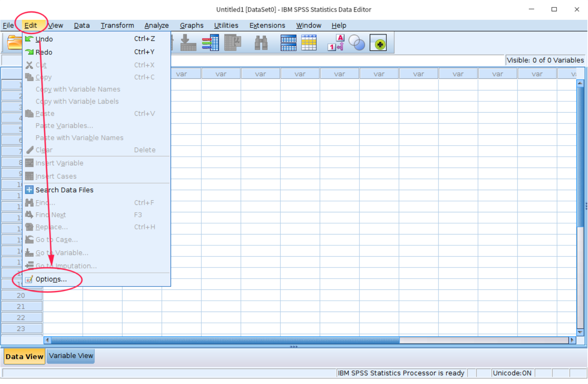Viewport: 588px width, 384px height.
Task: Click the Select Cases grid toolbar icon
Action: [309, 43]
